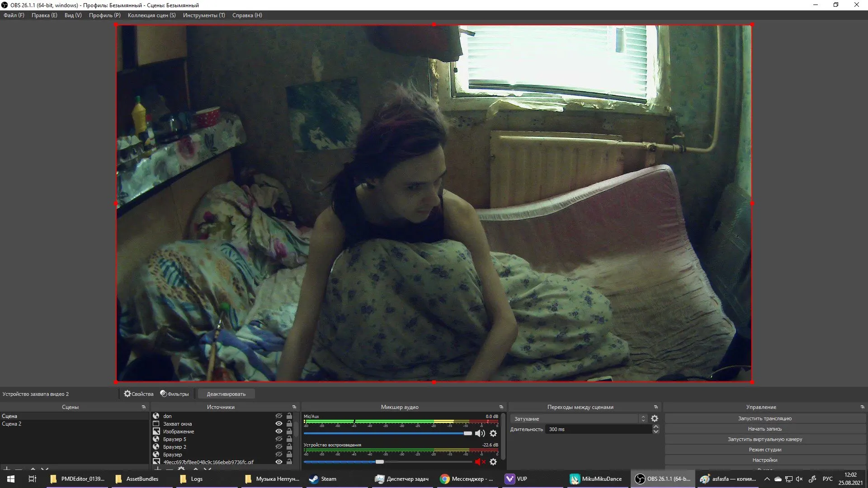868x488 pixels.
Task: Click the Mic/Aux volume slider handle
Action: click(x=467, y=433)
